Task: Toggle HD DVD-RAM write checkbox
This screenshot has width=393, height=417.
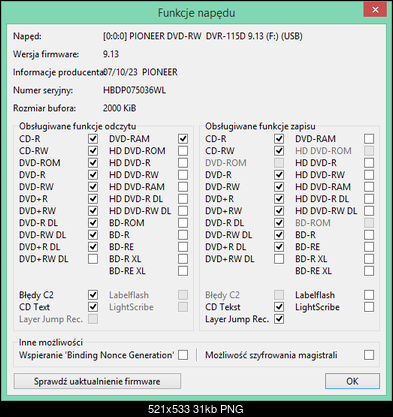Action: (x=369, y=187)
